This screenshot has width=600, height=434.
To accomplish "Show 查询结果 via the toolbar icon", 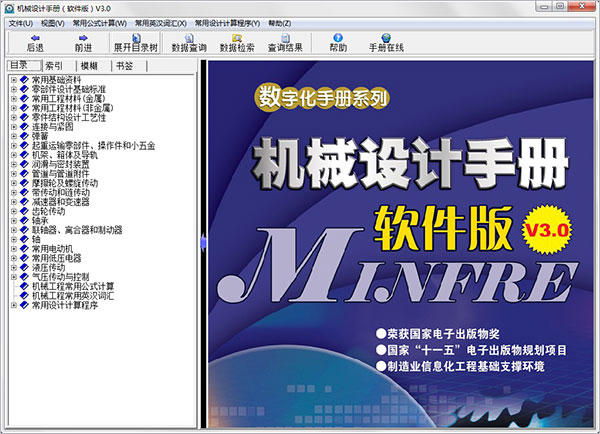I will coord(285,42).
